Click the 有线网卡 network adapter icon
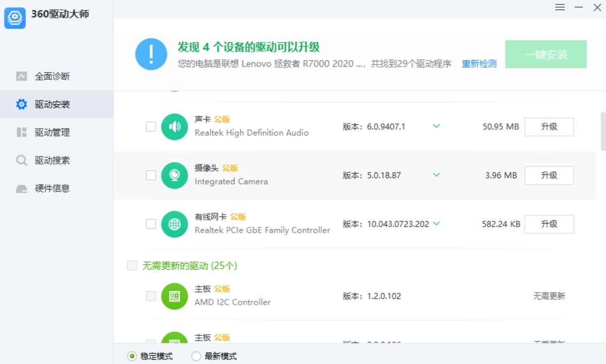 tap(174, 224)
